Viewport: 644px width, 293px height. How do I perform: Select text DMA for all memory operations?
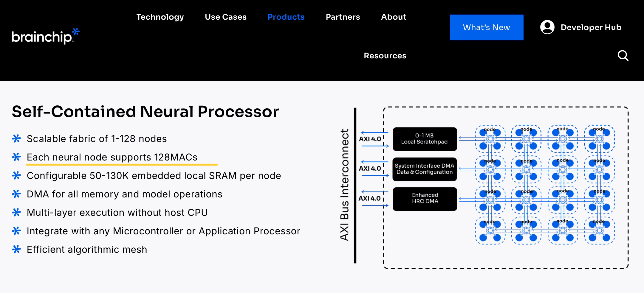coord(125,194)
